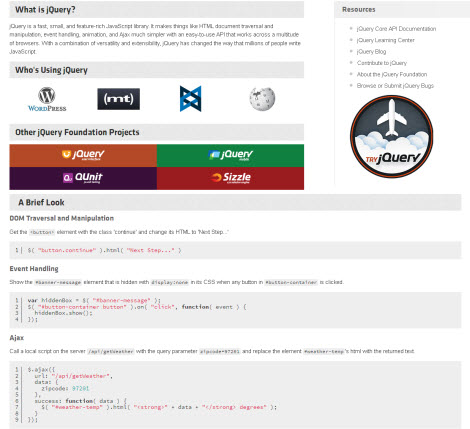Open the jQuery Mobile project banner

click(230, 155)
